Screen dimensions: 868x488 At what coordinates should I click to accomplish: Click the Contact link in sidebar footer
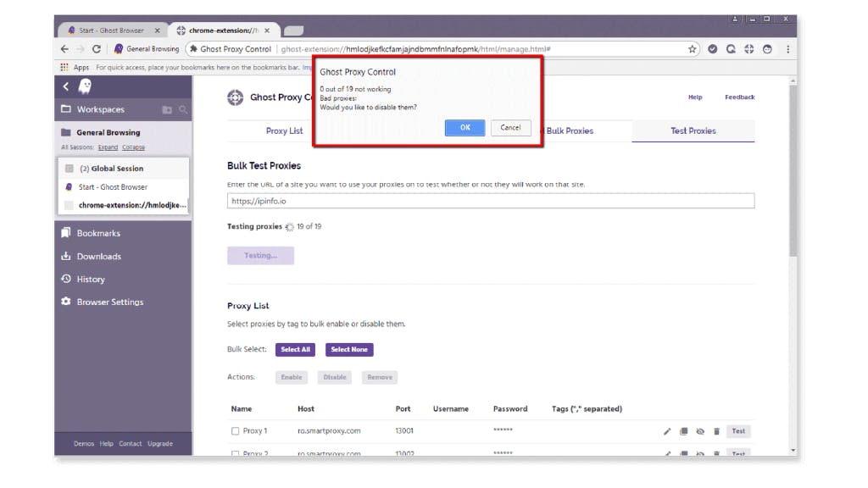tap(130, 444)
